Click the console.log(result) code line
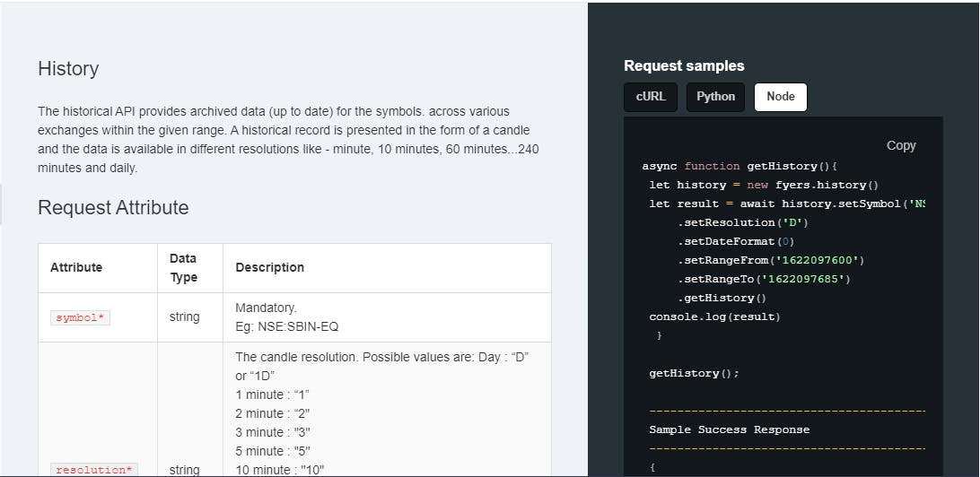Viewport: 980px width, 477px height. point(714,317)
